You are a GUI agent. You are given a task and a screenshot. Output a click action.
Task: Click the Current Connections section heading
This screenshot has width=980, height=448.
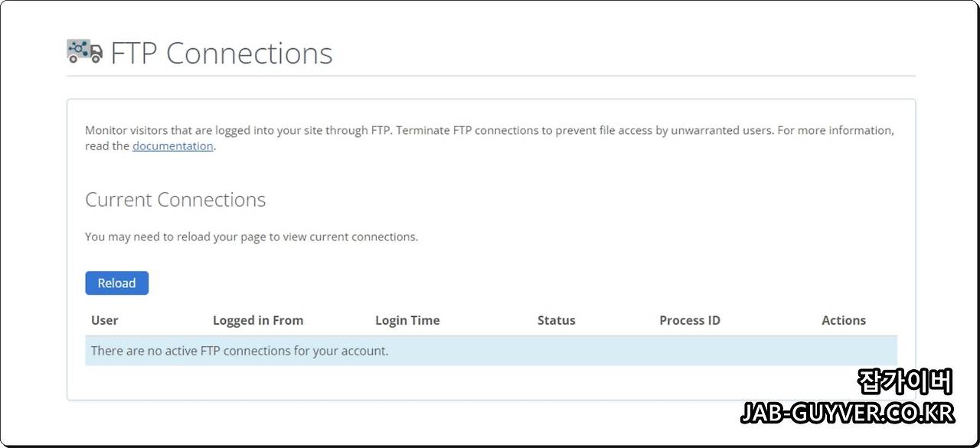point(175,200)
